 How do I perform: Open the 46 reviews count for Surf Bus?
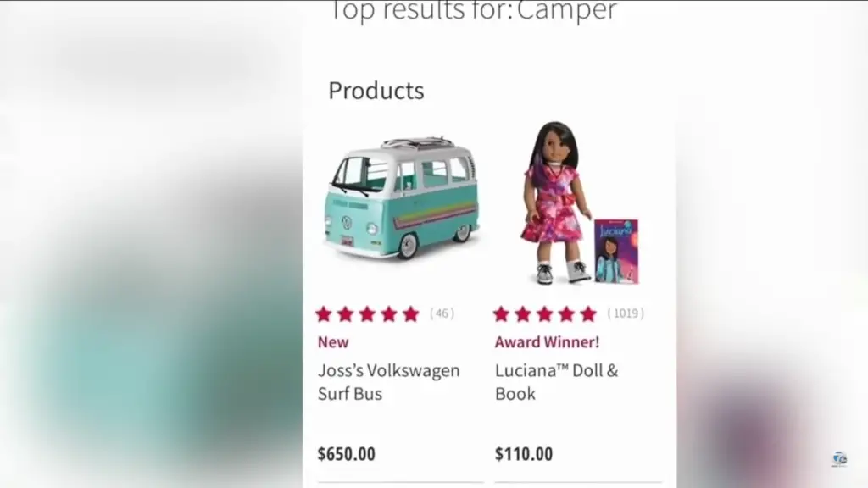coord(442,313)
